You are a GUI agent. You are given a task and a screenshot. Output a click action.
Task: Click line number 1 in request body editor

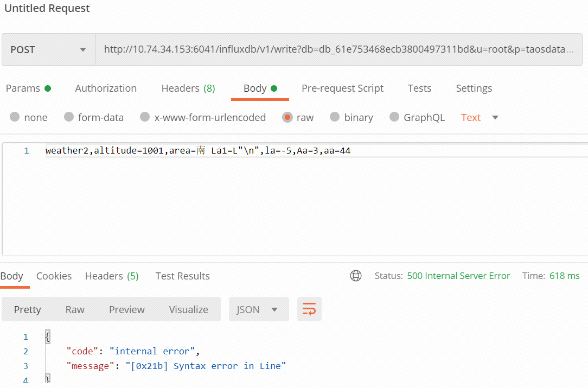[x=26, y=150]
